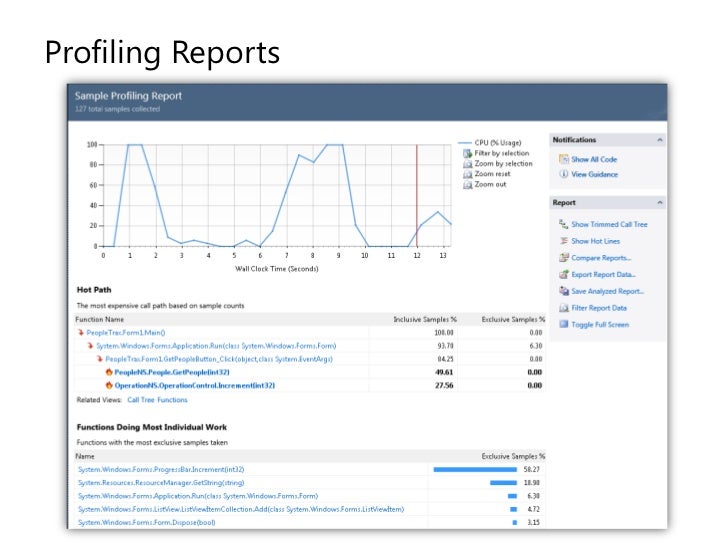Toggle Full Screen view
Image resolution: width=728 pixels, height=546 pixels.
[598, 324]
